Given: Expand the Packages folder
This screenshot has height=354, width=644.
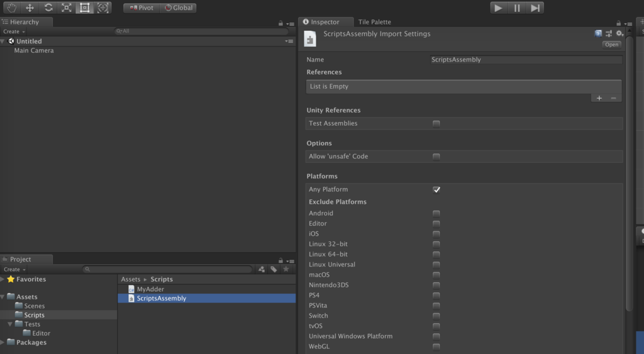Looking at the screenshot, I should 3,342.
